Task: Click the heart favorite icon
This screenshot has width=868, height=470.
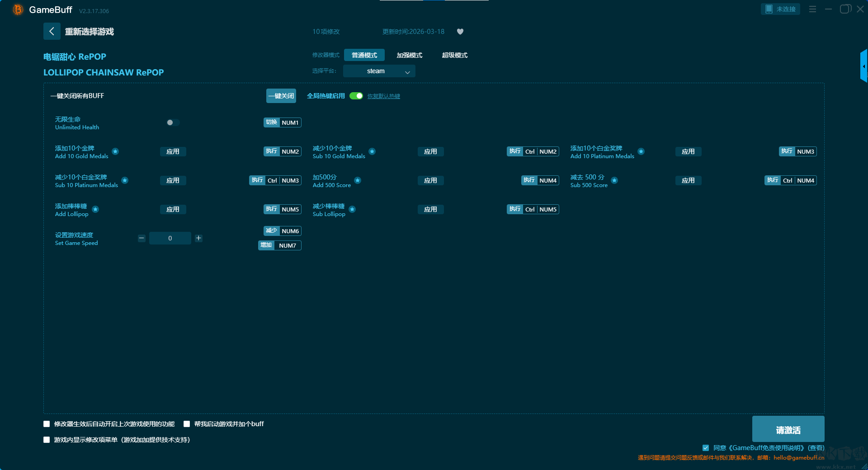Action: pos(460,32)
